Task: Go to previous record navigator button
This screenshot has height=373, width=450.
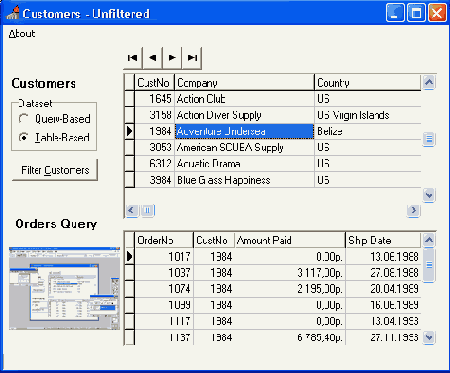Action: click(153, 58)
